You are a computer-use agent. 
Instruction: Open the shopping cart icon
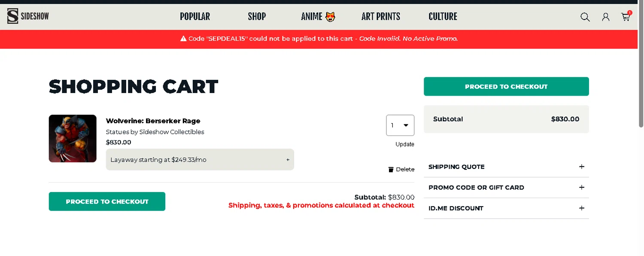point(626,17)
